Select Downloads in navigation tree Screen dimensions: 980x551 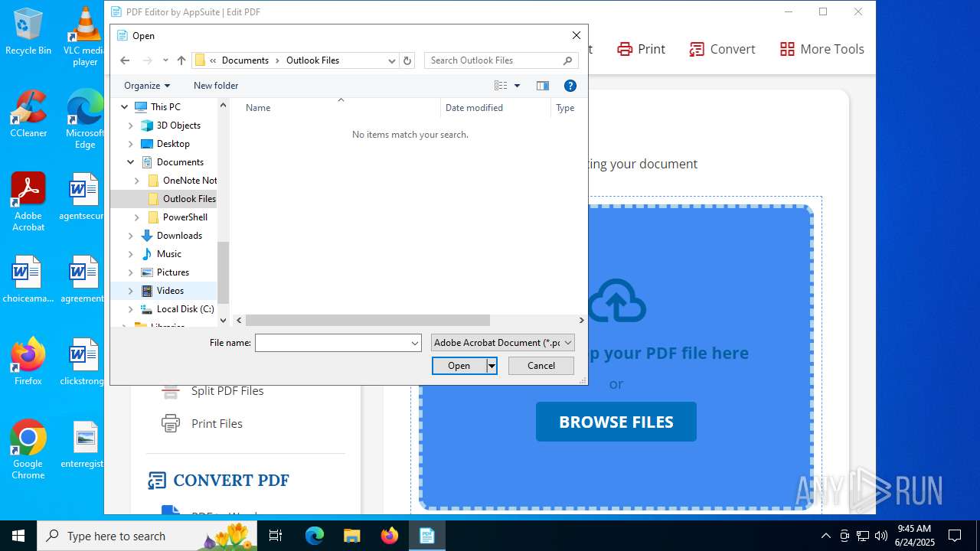click(x=179, y=236)
